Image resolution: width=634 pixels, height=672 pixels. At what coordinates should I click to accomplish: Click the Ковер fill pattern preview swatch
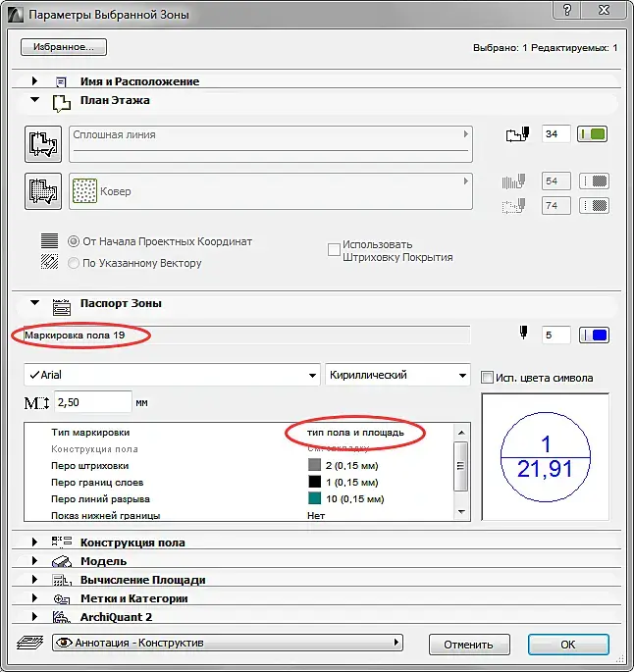[84, 191]
